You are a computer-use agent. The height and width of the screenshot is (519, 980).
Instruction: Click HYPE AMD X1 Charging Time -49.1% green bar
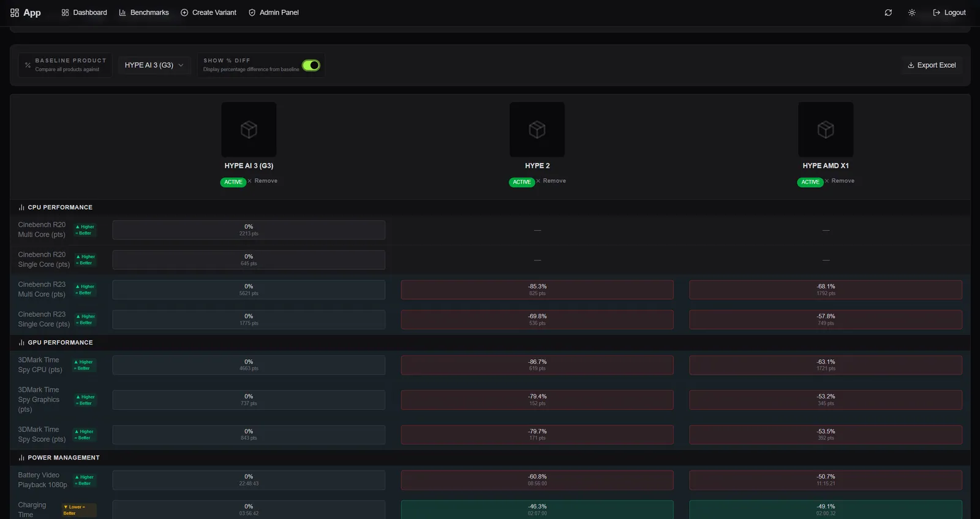click(826, 509)
